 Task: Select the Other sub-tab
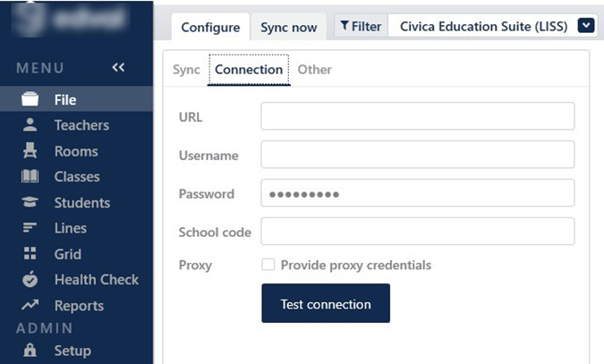click(314, 69)
